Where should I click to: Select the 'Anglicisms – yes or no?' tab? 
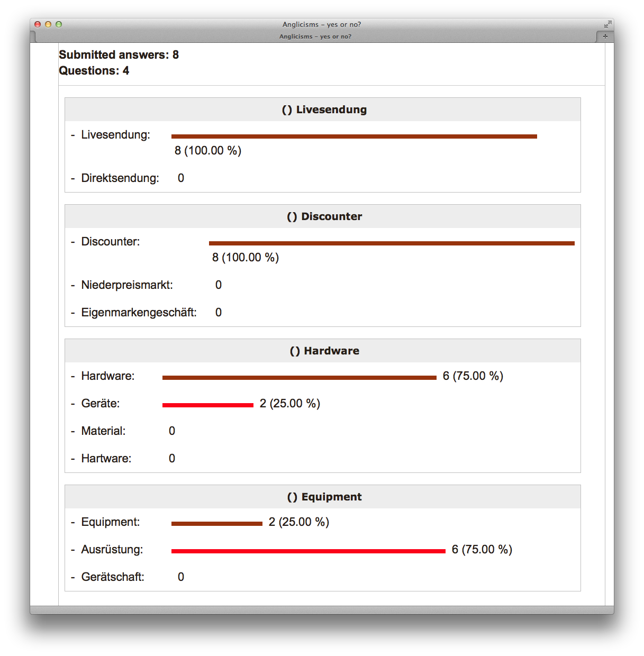click(x=315, y=37)
